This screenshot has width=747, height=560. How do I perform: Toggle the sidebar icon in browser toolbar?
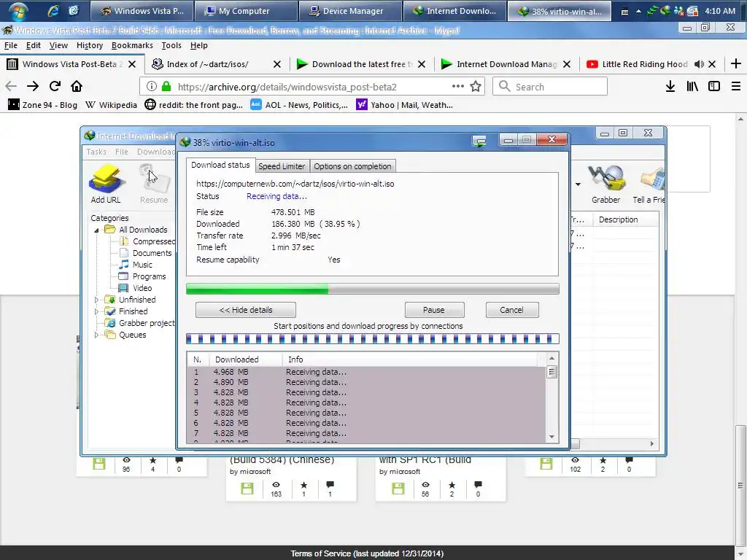(x=714, y=86)
